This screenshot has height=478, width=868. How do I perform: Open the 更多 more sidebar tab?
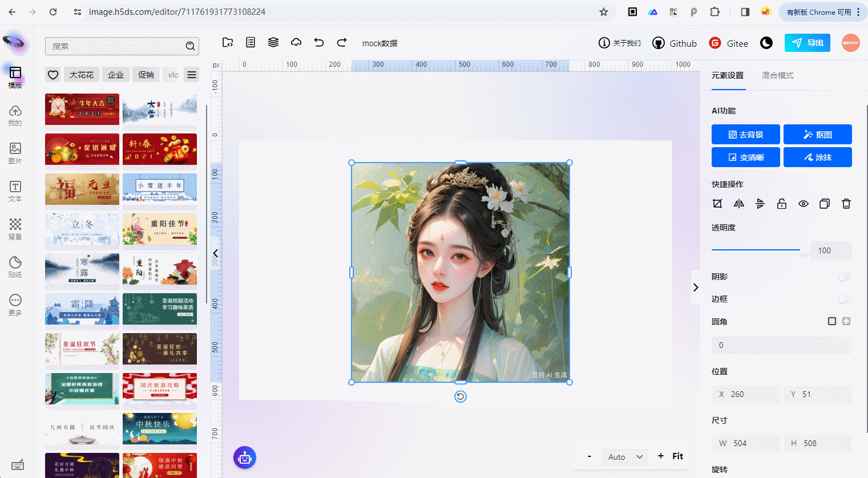(15, 305)
